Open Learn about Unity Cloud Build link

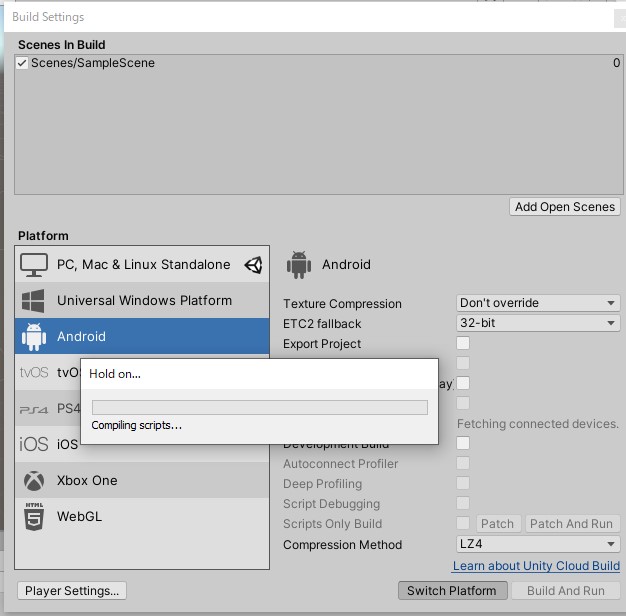pyautogui.click(x=536, y=566)
